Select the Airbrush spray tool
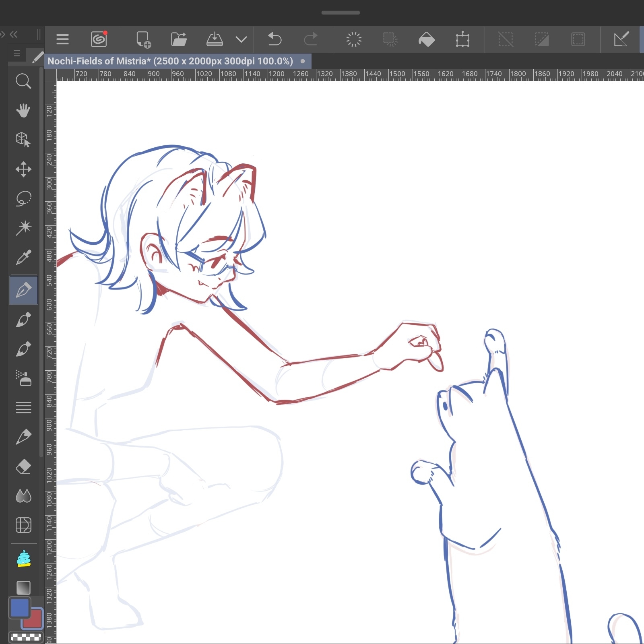Image resolution: width=644 pixels, height=644 pixels. click(x=23, y=378)
